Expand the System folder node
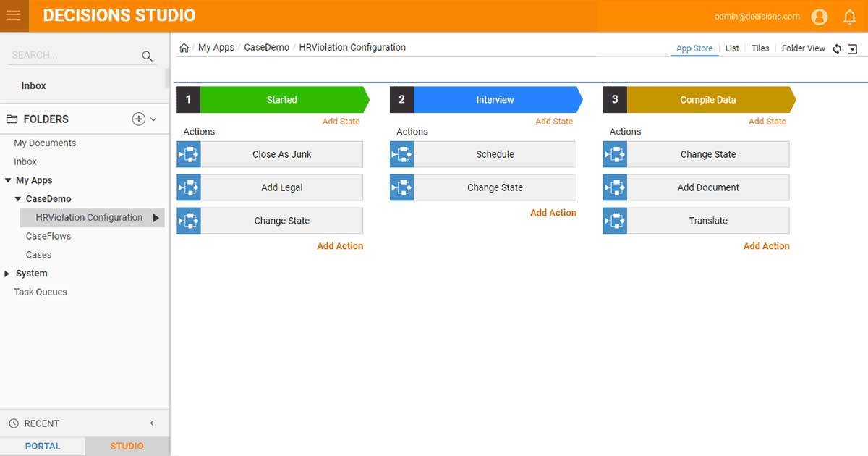The height and width of the screenshot is (456, 868). click(x=7, y=274)
